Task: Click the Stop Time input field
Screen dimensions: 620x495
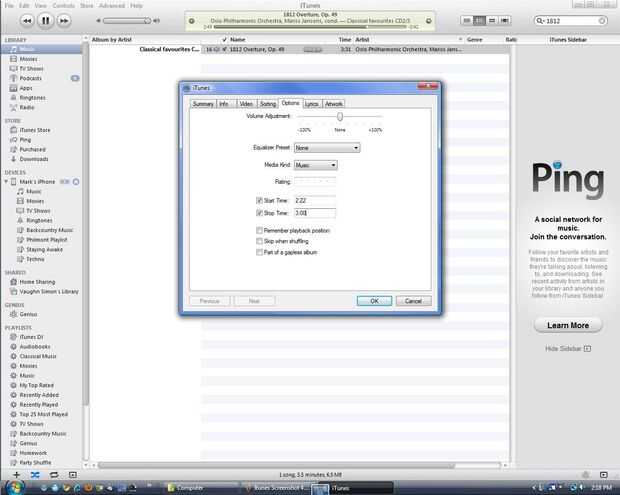Action: coord(315,213)
